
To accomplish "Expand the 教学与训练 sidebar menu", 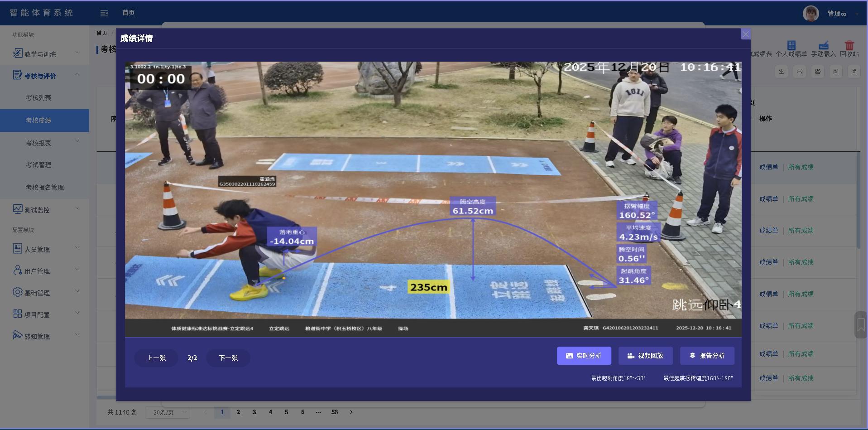I will click(44, 54).
